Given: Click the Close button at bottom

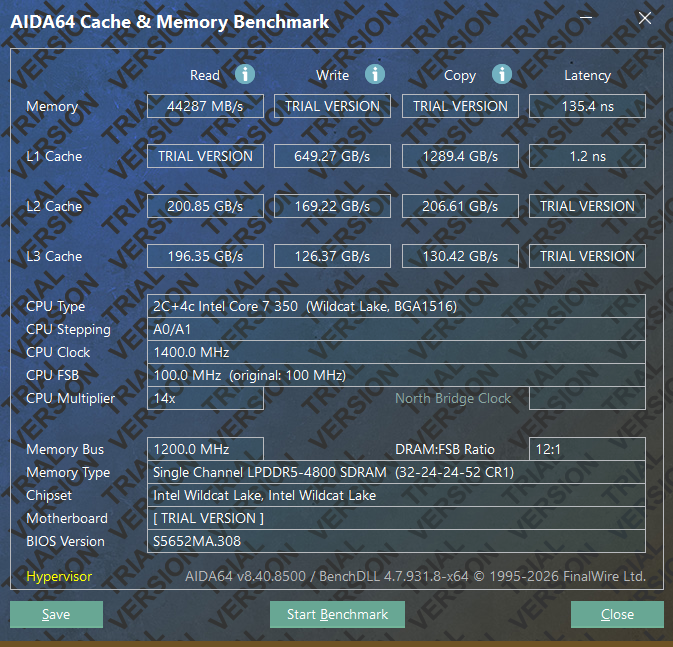Looking at the screenshot, I should 617,614.
